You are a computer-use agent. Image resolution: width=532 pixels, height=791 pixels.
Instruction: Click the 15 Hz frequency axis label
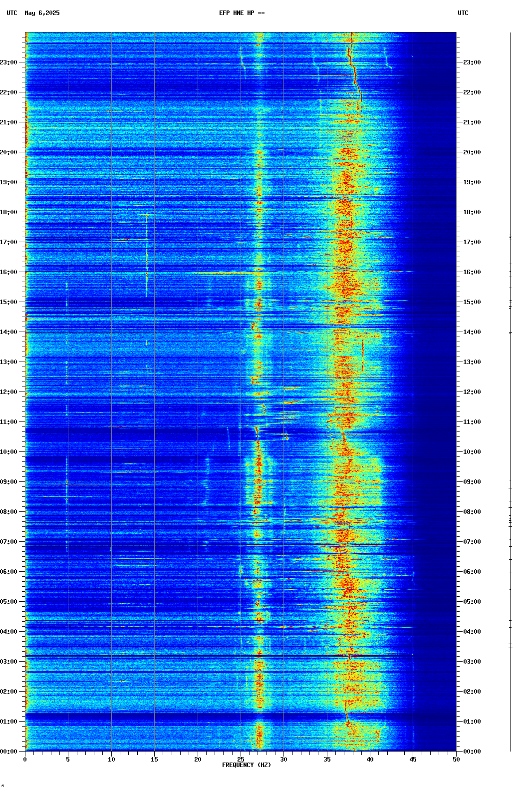tap(154, 760)
